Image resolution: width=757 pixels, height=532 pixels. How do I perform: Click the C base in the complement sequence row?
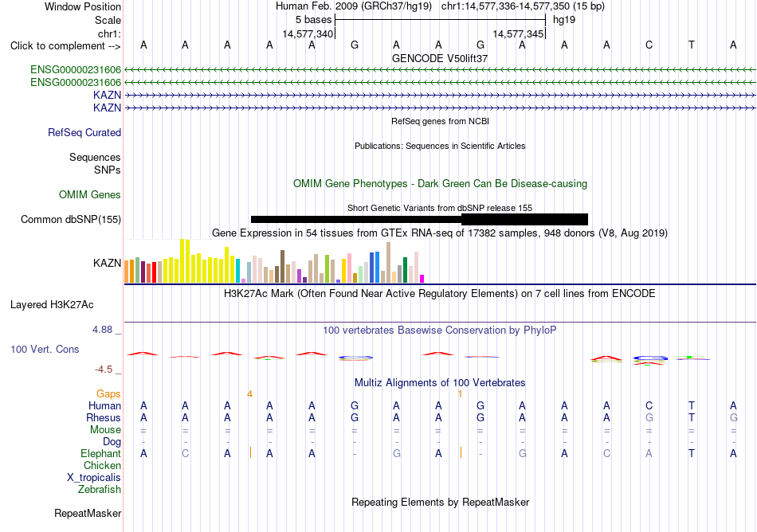tap(649, 45)
